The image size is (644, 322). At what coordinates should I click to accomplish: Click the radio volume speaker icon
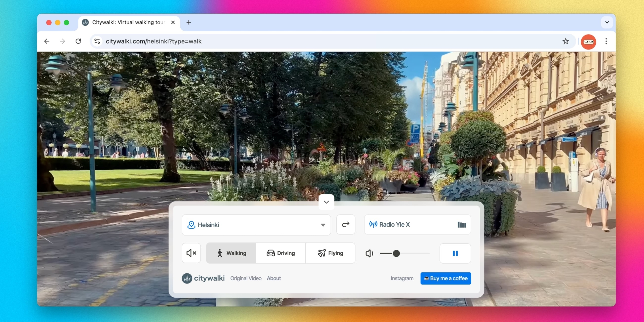[369, 253]
